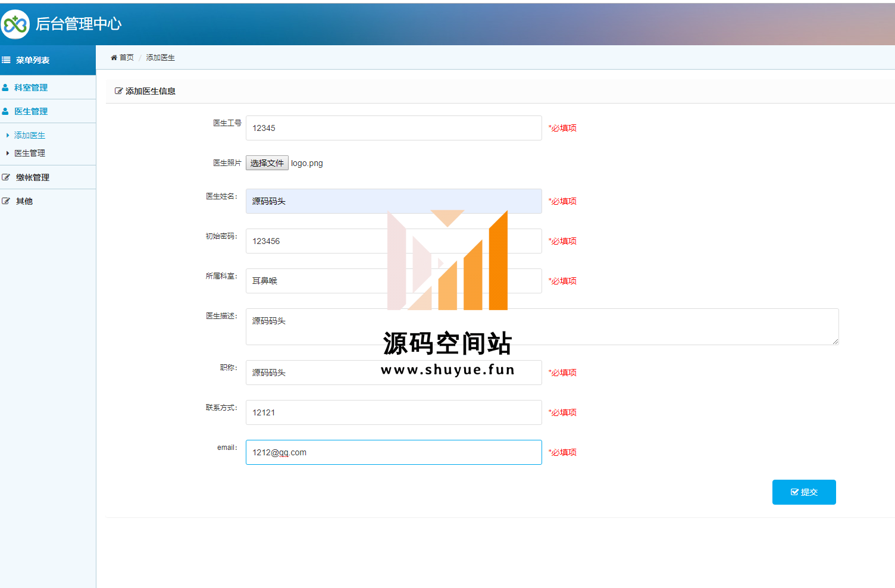This screenshot has width=895, height=588.
Task: Click the hamburger icon beside 菜单列表
Action: (6, 60)
